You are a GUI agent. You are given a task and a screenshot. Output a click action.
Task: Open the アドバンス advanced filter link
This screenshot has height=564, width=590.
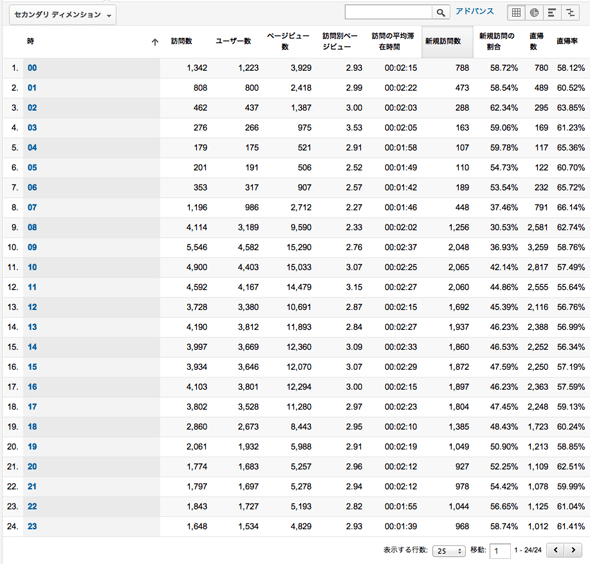click(474, 11)
